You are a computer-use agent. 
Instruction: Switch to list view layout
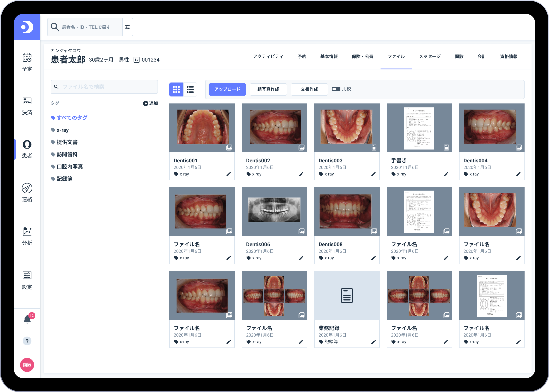[x=190, y=89]
